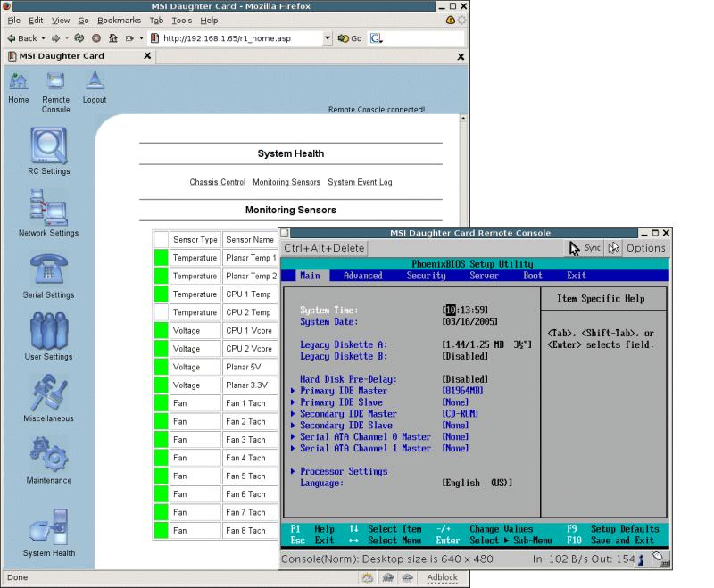714x588 pixels.
Task: Click the Chassis Control link
Action: coord(218,182)
